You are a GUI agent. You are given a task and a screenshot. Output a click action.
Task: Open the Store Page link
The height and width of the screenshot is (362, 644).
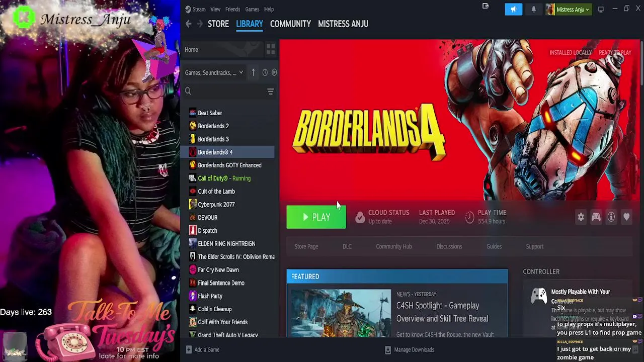(306, 246)
